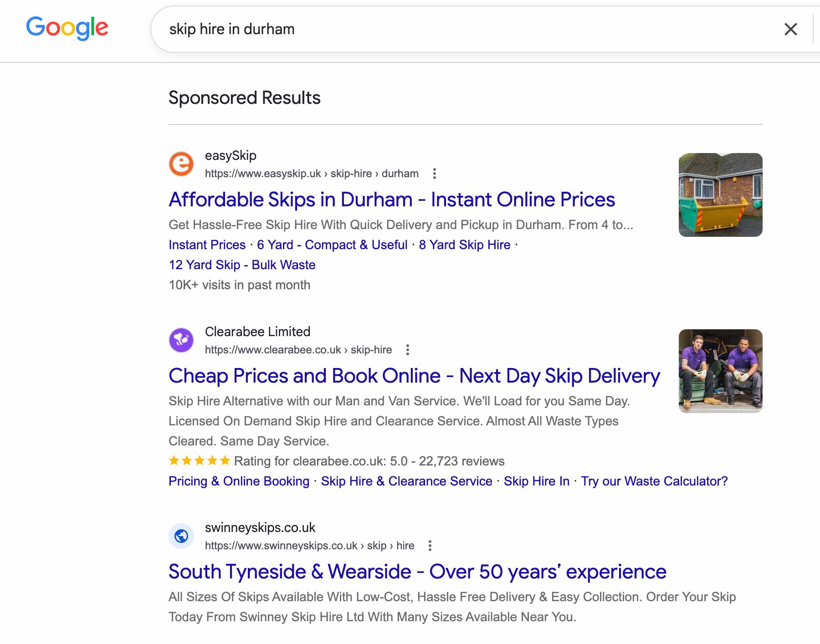Follow the Instant Prices sitelink
Viewport: 820px width, 644px height.
pos(207,245)
